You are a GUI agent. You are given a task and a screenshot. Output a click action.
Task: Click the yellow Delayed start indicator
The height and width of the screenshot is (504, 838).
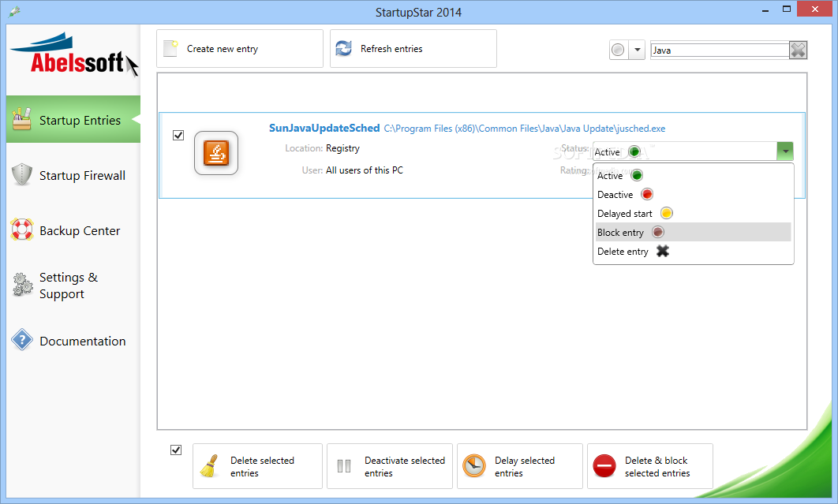[666, 213]
